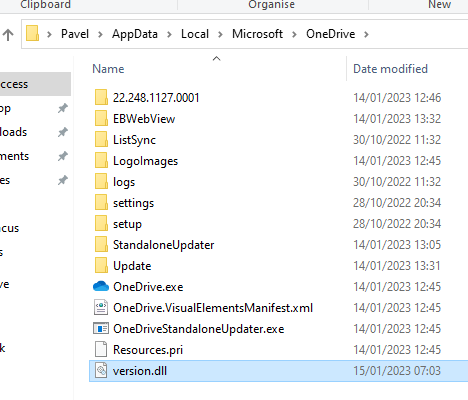
Task: Select OneDrive.VisualElementsManifest.xml file name
Action: tap(213, 308)
